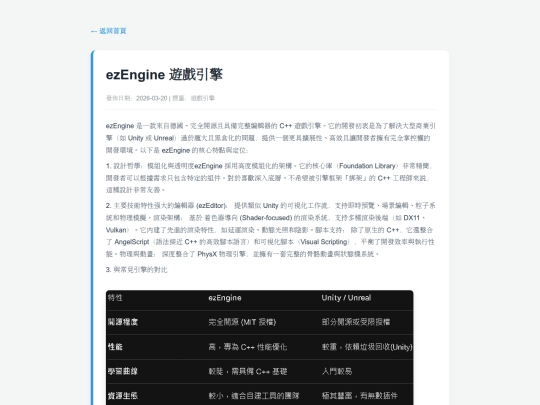Viewport: 540px width, 405px height.
Task: Click the 返回首頁 back link
Action: point(108,31)
